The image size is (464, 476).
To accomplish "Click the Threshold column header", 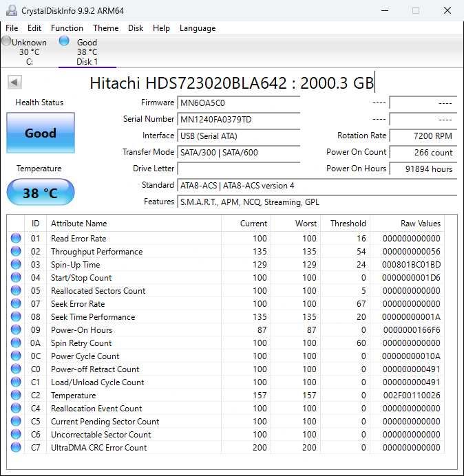I will [345, 224].
